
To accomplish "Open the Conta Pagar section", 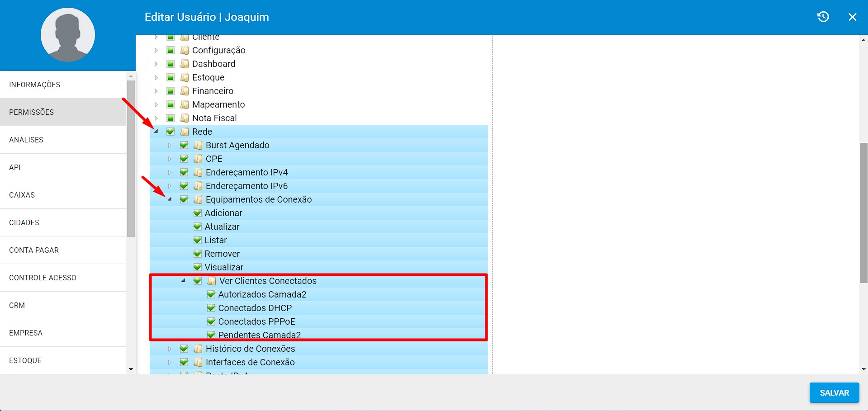I will pos(63,250).
